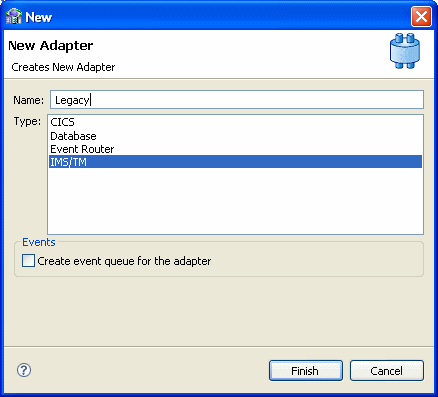Click the Creates New Adapter description
Screen dimensions: 438x397
[x=63, y=67]
